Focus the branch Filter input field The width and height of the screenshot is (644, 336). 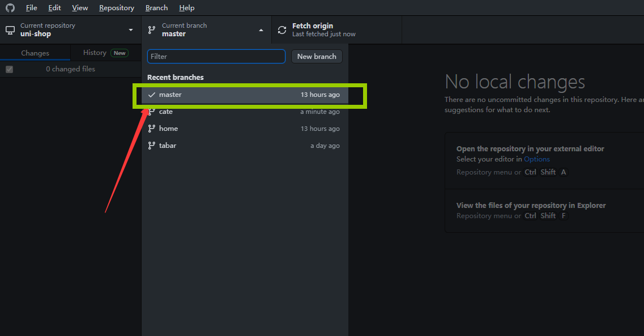tap(216, 56)
